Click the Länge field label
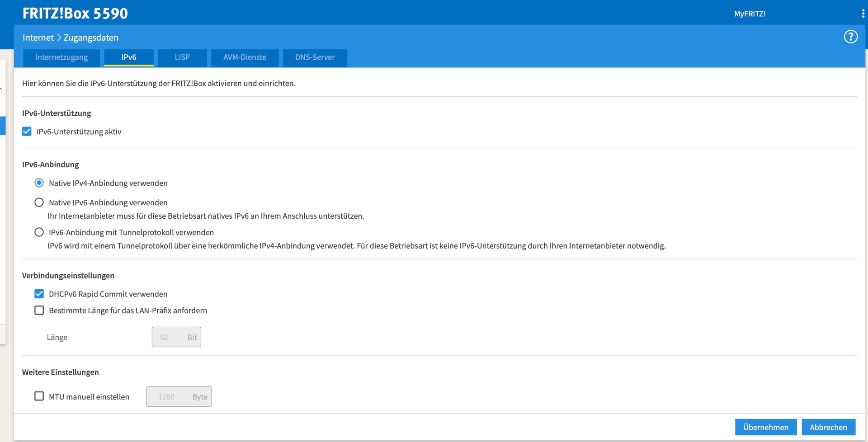The width and height of the screenshot is (868, 442). pos(57,338)
